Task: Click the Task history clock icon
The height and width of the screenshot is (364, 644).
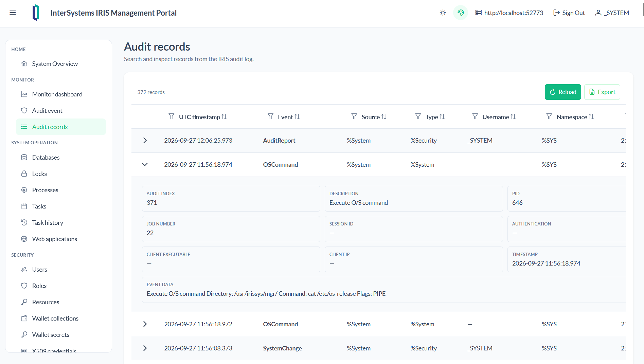Action: [24, 223]
